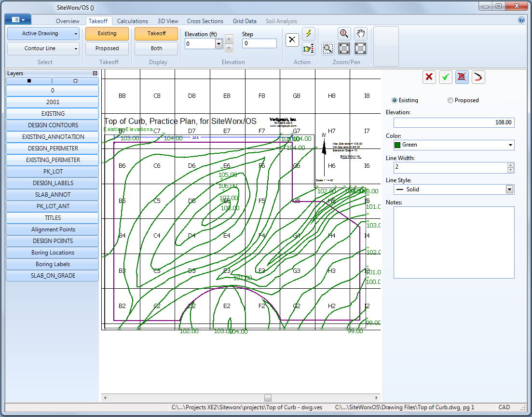Image resolution: width=532 pixels, height=417 pixels.
Task: Switch to the Grid Data tab
Action: [245, 21]
